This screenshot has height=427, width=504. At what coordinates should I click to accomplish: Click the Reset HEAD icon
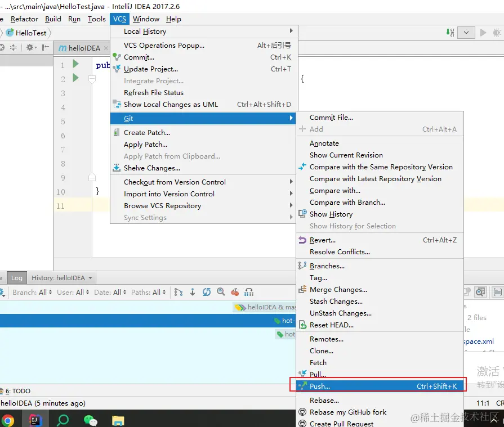302,325
